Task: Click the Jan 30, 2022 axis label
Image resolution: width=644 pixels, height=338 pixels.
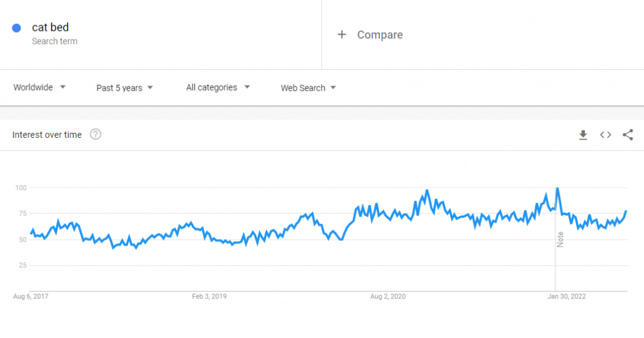Action: pyautogui.click(x=567, y=296)
